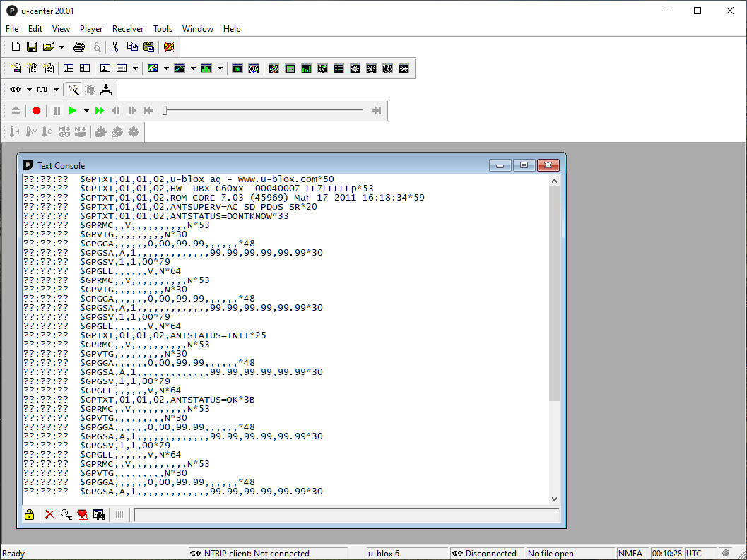Open the dropdown arrow next to Play
The image size is (747, 560).
86,111
